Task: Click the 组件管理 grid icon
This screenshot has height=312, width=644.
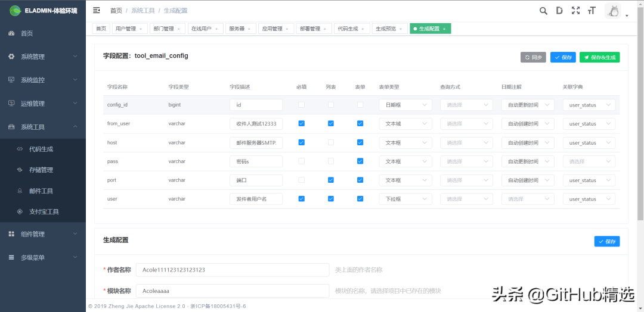Action: tap(11, 234)
